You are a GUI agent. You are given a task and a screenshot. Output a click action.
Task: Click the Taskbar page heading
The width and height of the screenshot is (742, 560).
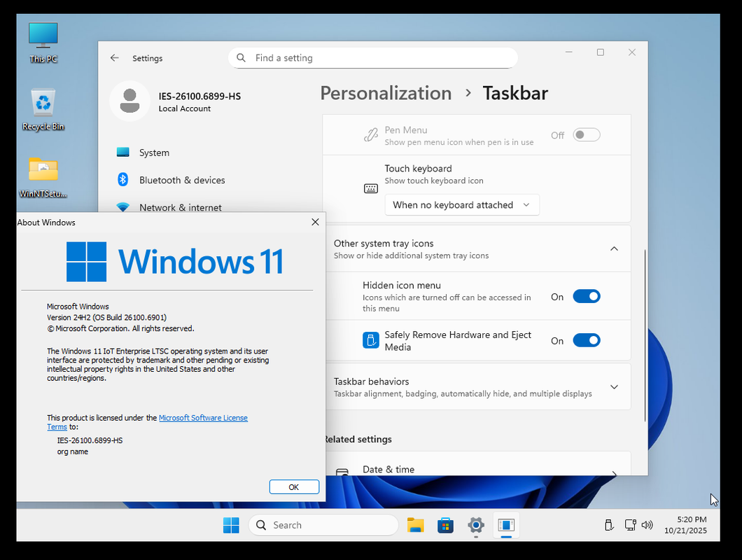[515, 93]
